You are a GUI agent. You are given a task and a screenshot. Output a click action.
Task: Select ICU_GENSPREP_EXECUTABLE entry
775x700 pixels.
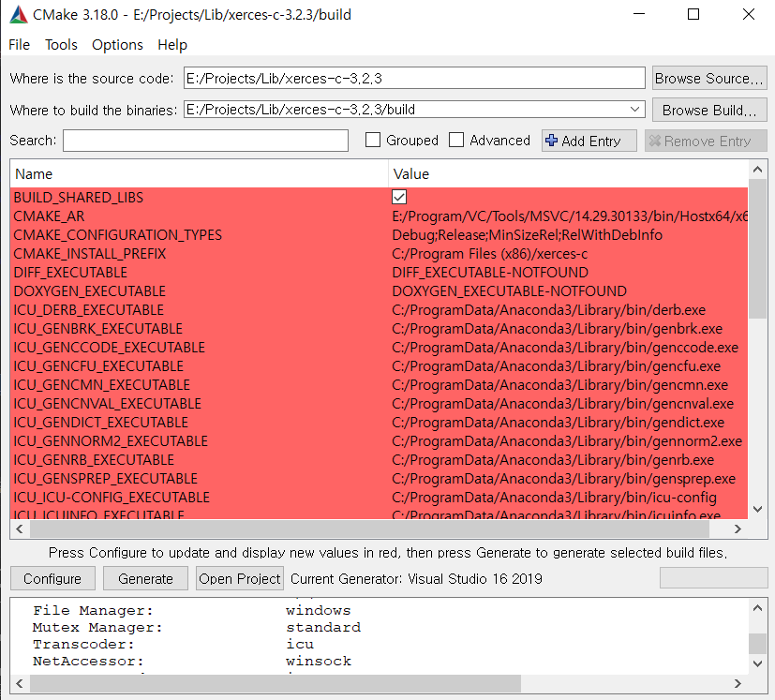pos(105,479)
